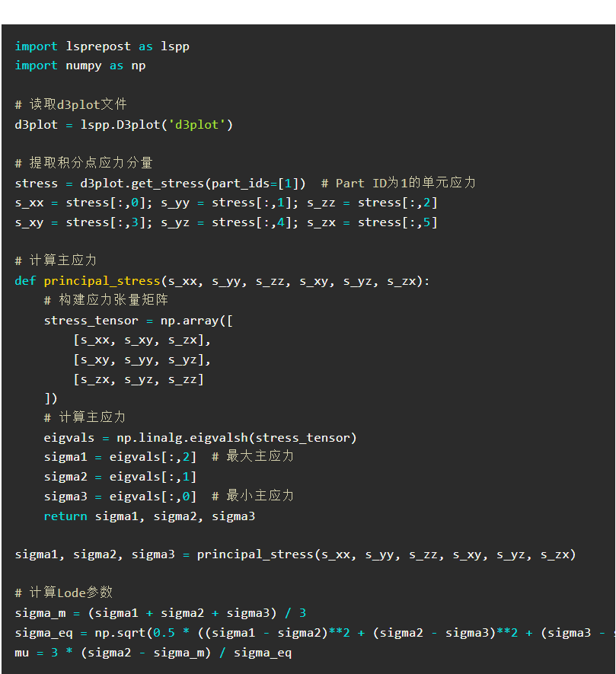Click the 'd3plot' string literal in D3plot call
The image size is (616, 674).
click(196, 125)
